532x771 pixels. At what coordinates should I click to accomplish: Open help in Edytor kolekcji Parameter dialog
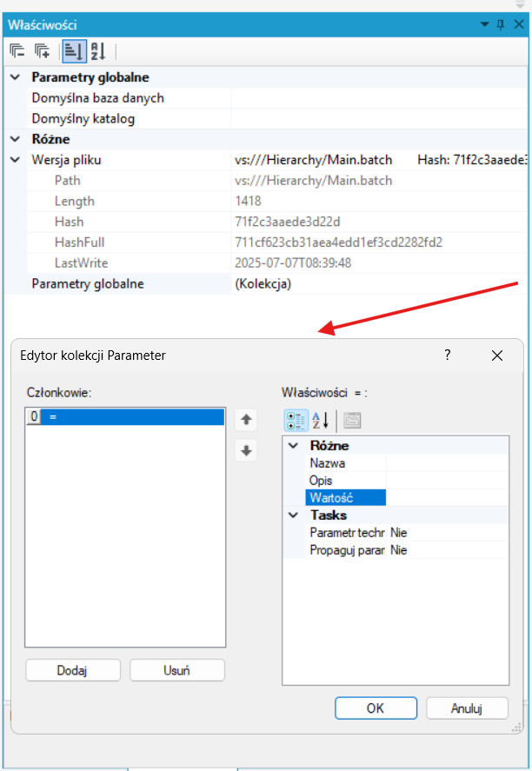click(448, 355)
